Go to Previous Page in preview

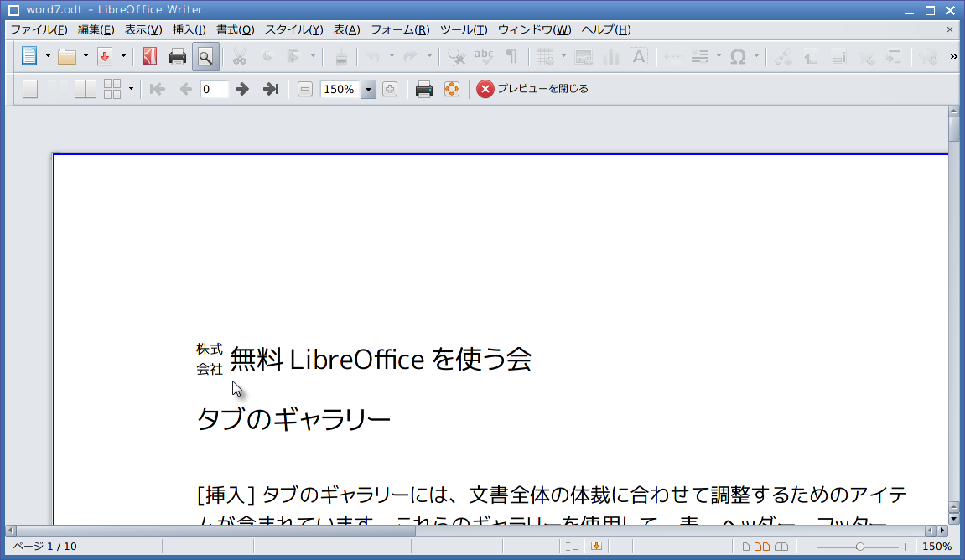pos(185,89)
